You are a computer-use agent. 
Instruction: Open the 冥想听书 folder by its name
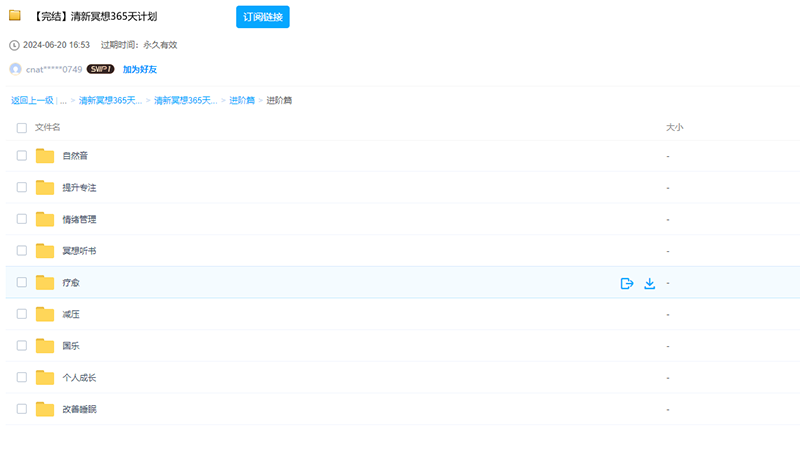pyautogui.click(x=79, y=251)
